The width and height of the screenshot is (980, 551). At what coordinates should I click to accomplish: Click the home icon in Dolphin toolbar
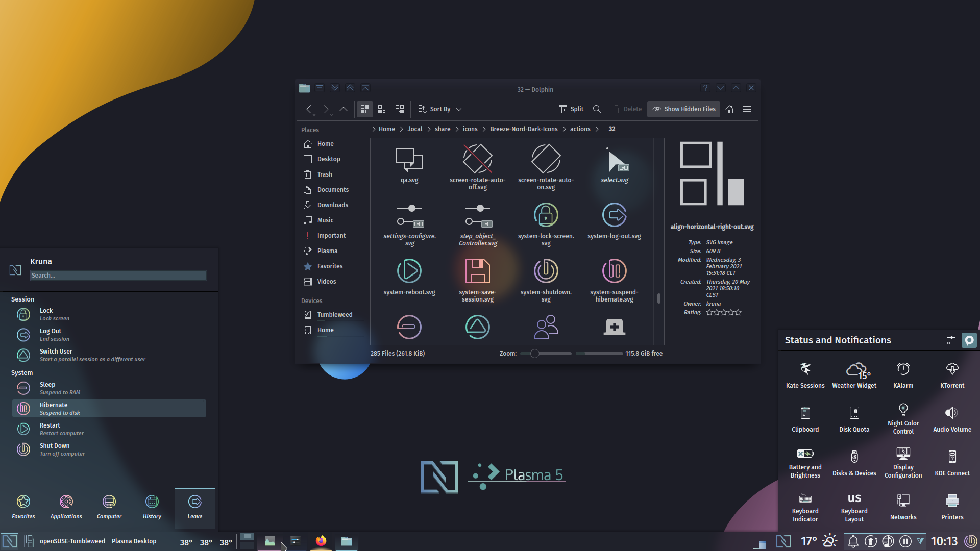click(729, 109)
